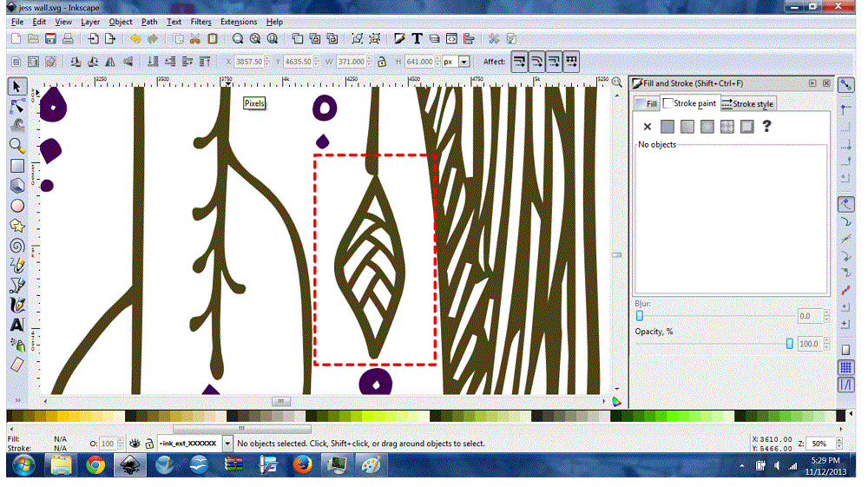Choose radial gradient paint button
The width and height of the screenshot is (868, 487).
[x=707, y=127]
